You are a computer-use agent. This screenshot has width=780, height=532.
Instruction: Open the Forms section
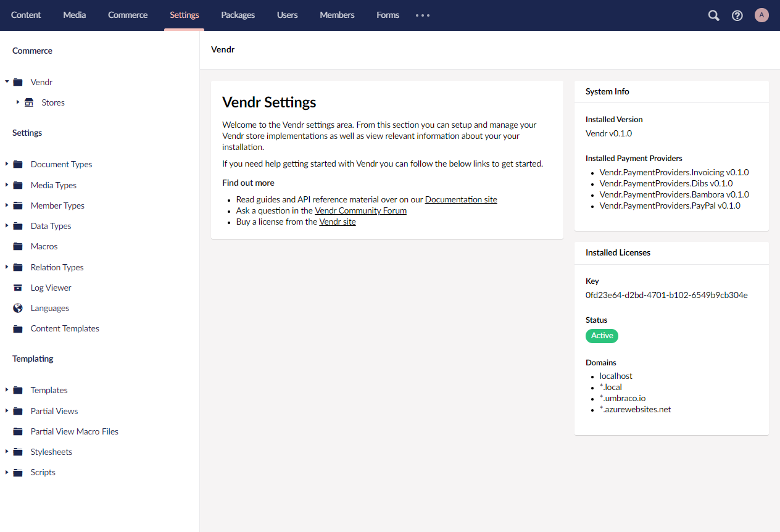click(388, 15)
